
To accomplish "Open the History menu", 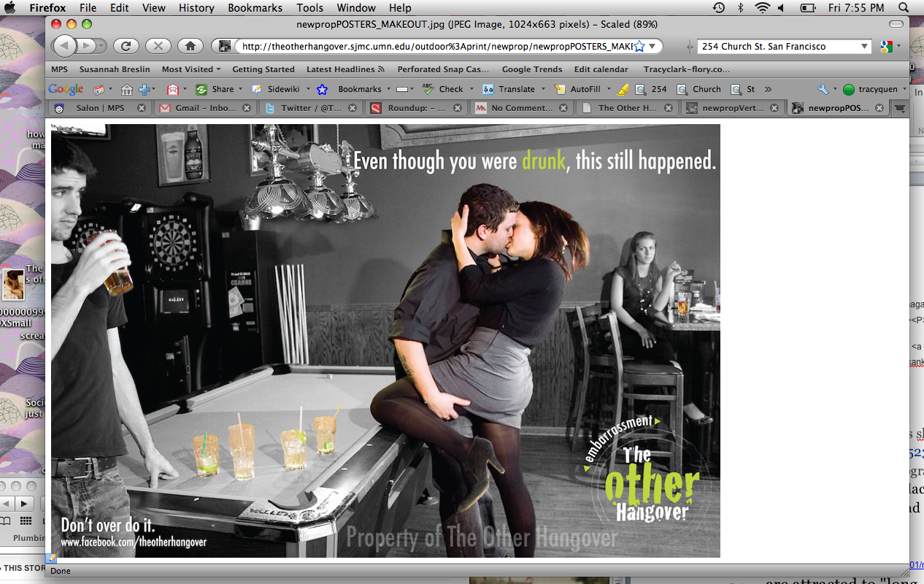I will [x=196, y=8].
